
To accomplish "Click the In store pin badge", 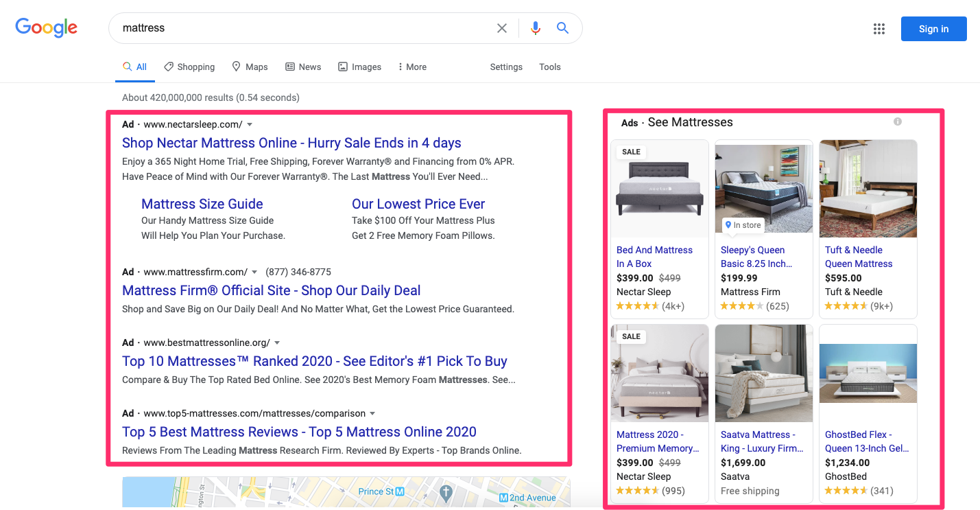I will coord(742,225).
